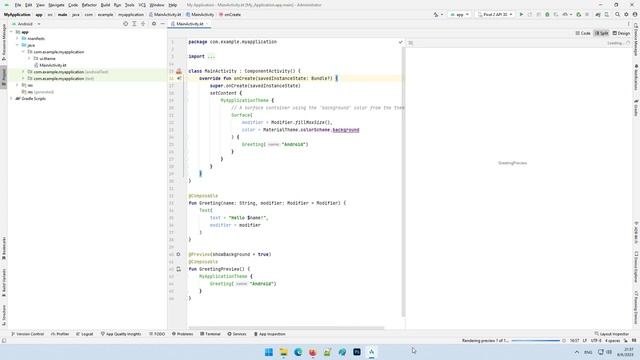Open Project tool window on left stripe
The height and width of the screenshot is (360, 640).
tap(4, 76)
